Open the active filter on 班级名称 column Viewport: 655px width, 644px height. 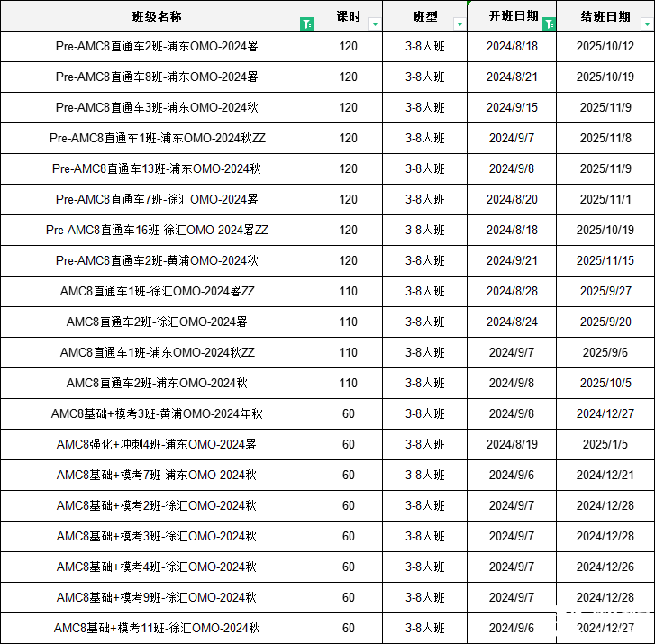[306, 24]
